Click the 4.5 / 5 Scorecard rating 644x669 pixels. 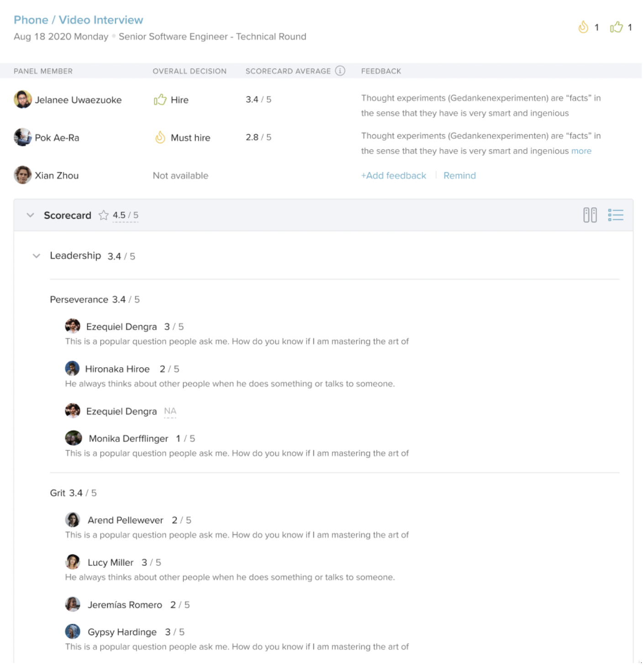(125, 215)
